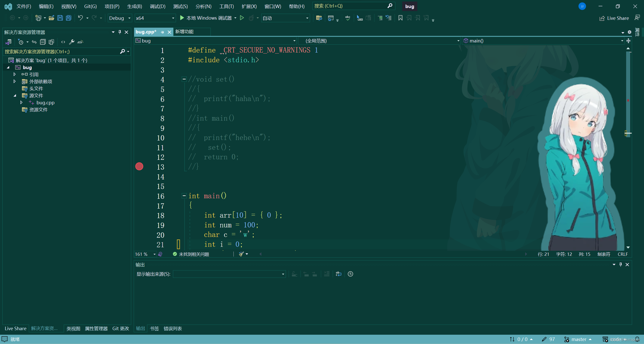
Task: Remove the breakpoint on line 13
Action: click(x=139, y=167)
